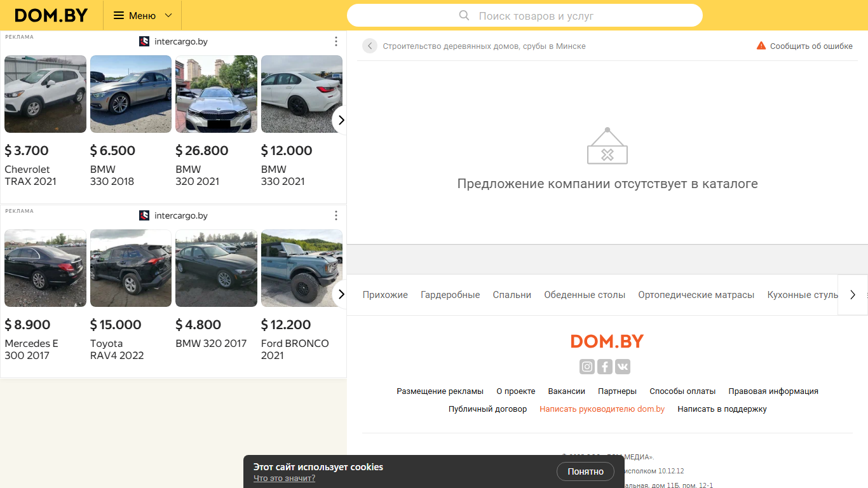The height and width of the screenshot is (488, 868).
Task: Select the Кухонные стулья category
Action: [x=803, y=295]
